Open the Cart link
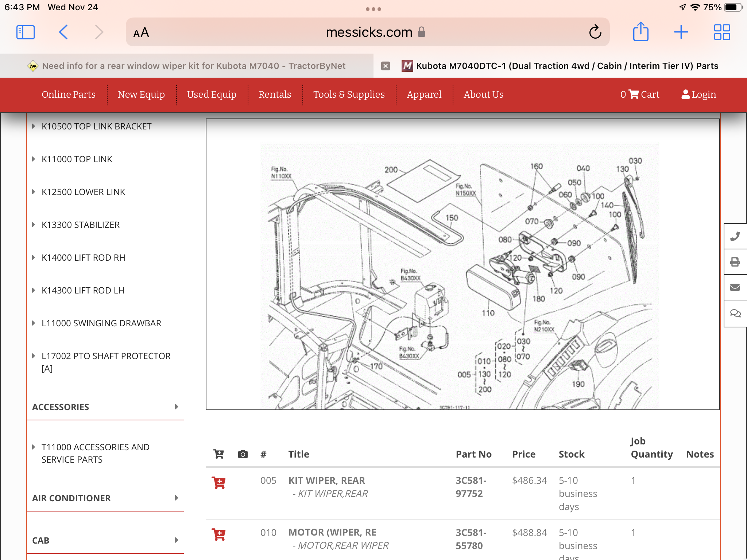Viewport: 747px width, 560px height. pos(640,94)
